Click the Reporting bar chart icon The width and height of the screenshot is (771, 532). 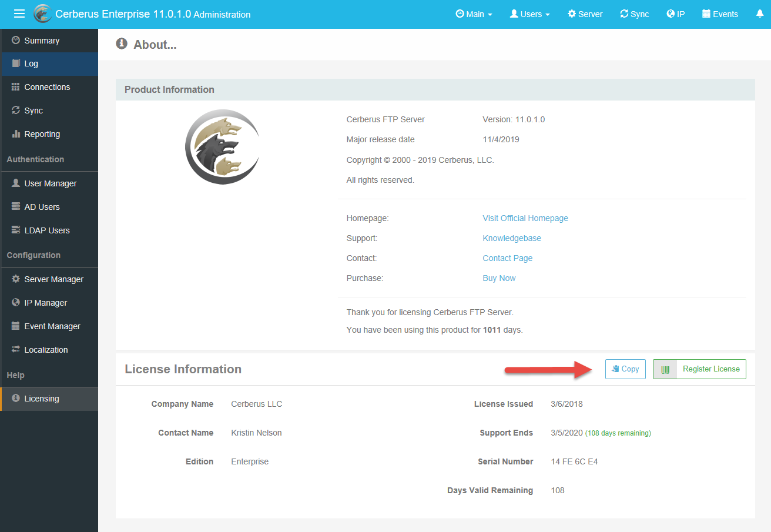point(16,134)
